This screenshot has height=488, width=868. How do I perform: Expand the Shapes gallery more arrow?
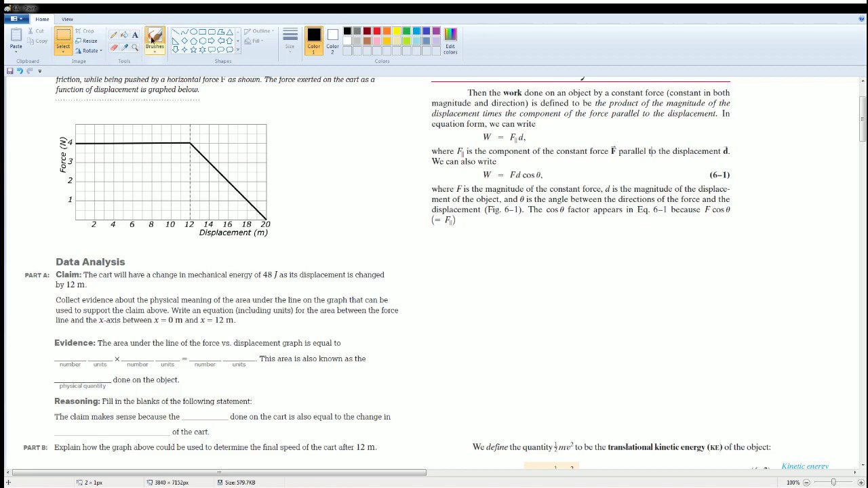tap(238, 49)
